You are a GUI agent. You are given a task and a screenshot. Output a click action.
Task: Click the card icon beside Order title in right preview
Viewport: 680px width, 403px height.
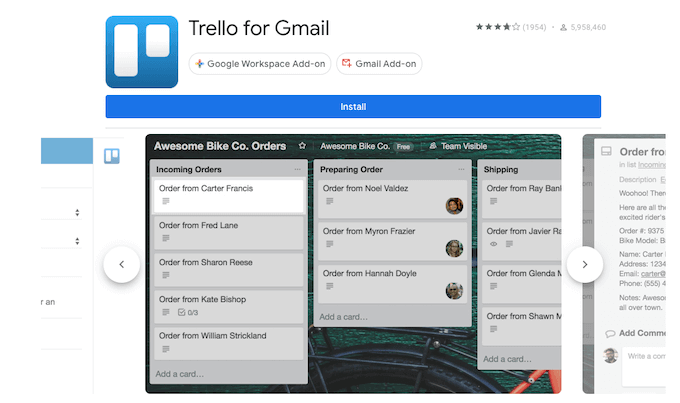pos(606,151)
